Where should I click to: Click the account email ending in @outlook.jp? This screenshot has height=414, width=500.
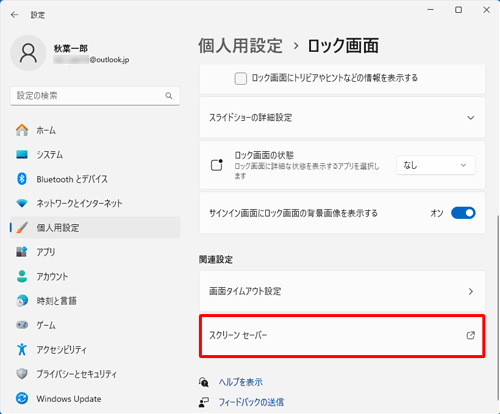pyautogui.click(x=91, y=60)
